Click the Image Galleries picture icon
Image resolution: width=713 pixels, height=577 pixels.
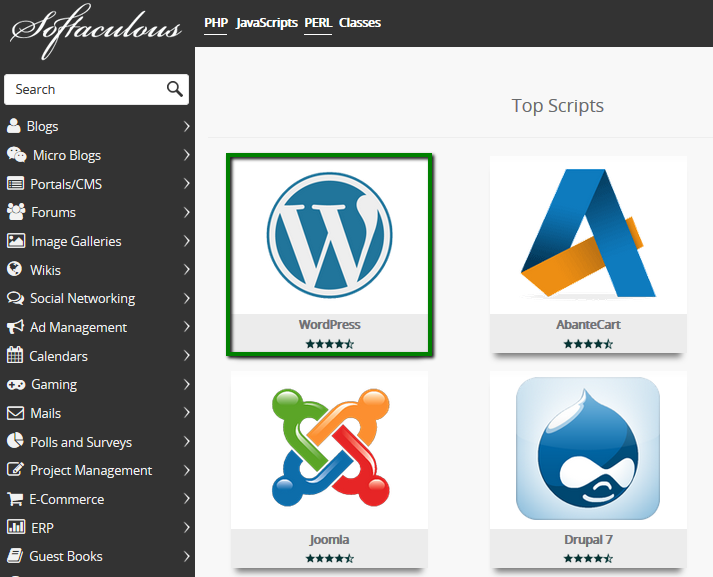click(16, 241)
